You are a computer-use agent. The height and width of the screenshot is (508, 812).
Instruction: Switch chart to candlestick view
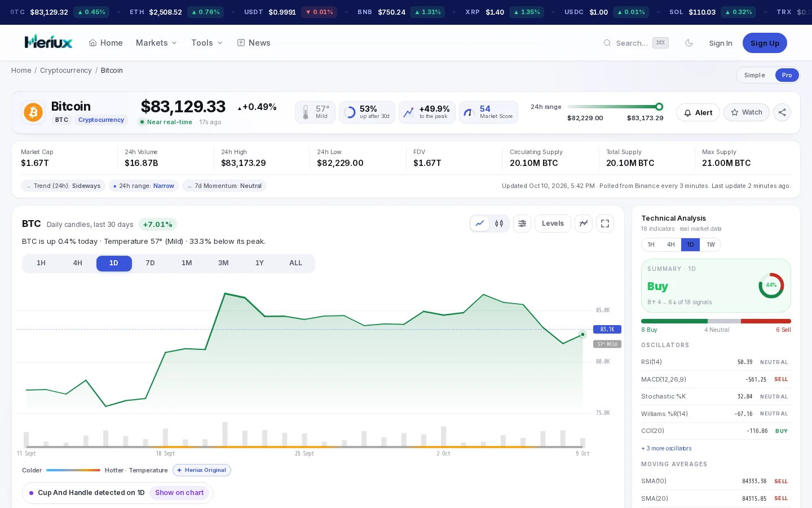[x=499, y=224]
